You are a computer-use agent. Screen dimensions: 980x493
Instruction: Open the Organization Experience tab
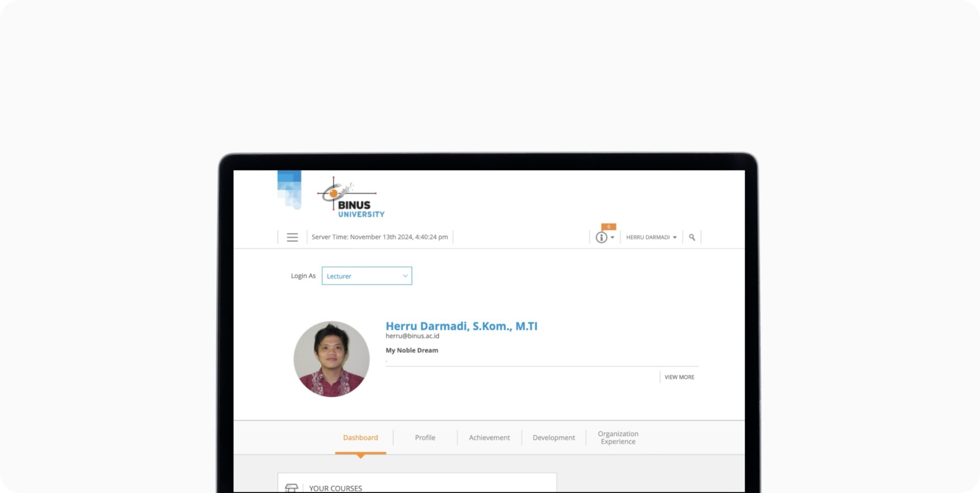618,437
